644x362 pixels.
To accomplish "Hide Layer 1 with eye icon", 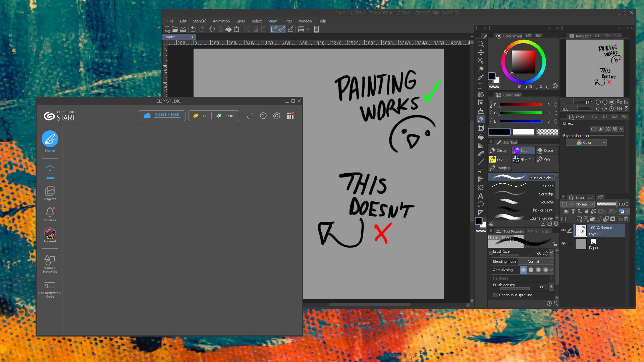I will coord(563,230).
